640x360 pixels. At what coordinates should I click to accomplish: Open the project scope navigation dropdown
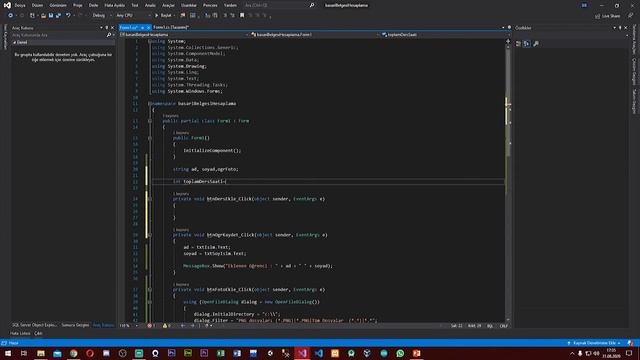(x=184, y=35)
